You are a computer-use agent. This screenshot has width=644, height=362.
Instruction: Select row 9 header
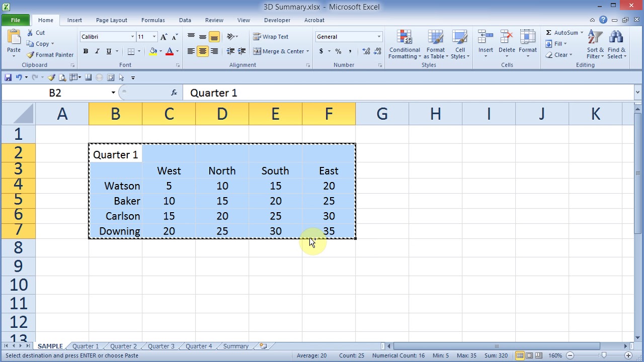pyautogui.click(x=18, y=266)
